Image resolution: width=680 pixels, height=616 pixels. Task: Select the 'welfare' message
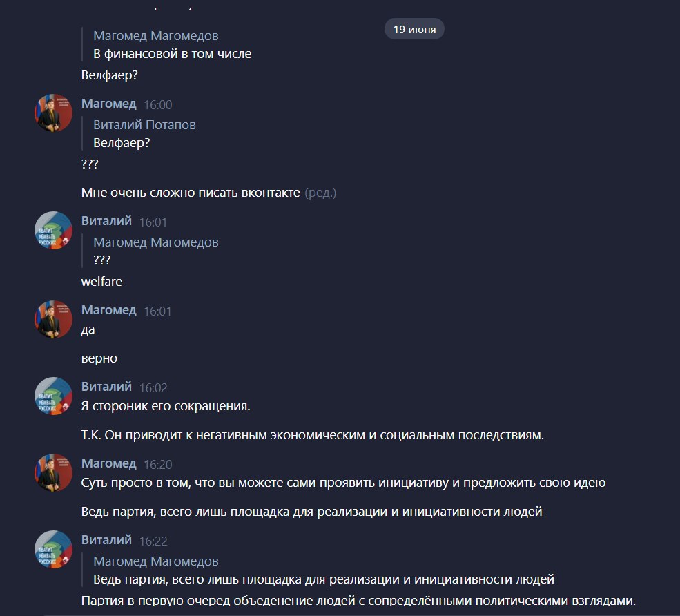(102, 282)
